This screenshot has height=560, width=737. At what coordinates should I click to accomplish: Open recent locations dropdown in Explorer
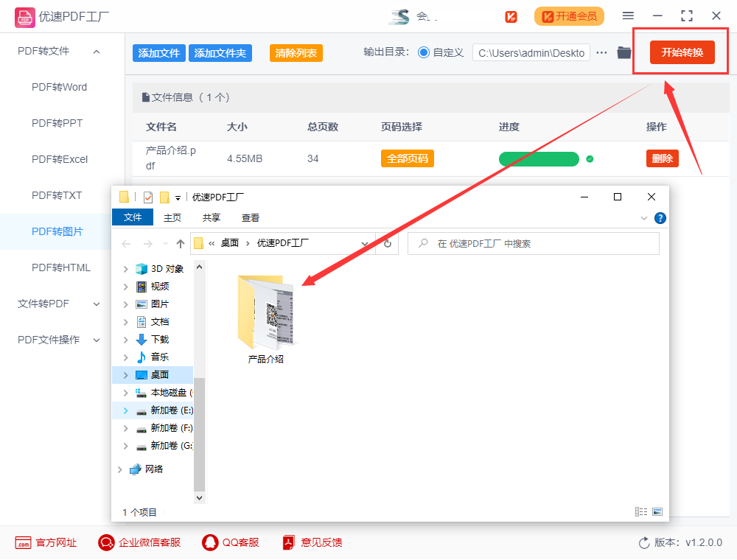click(165, 243)
